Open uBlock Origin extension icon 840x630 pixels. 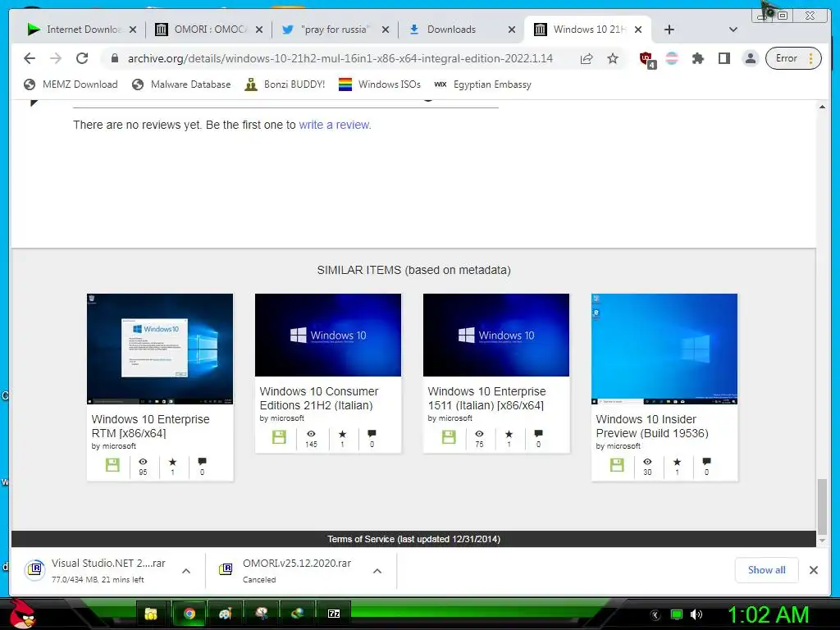click(x=647, y=59)
